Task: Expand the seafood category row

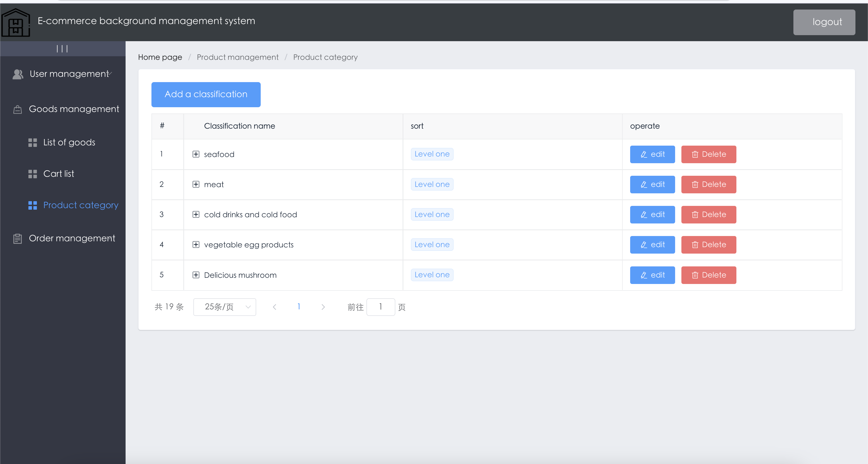Action: [x=196, y=154]
